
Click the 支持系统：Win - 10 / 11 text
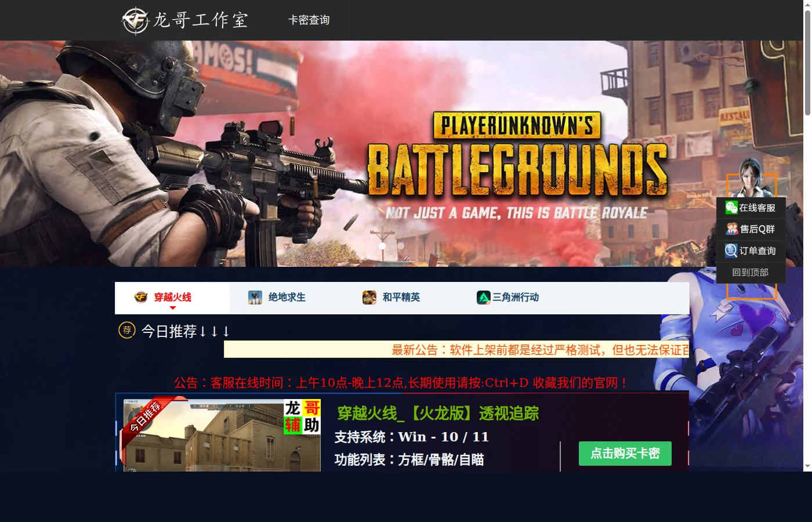coord(411,437)
